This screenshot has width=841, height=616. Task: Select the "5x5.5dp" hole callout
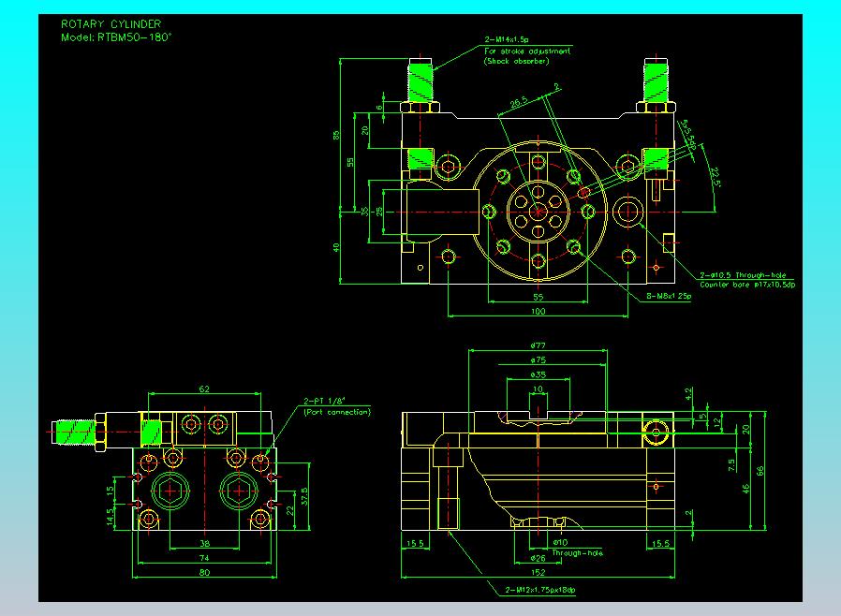coord(687,134)
